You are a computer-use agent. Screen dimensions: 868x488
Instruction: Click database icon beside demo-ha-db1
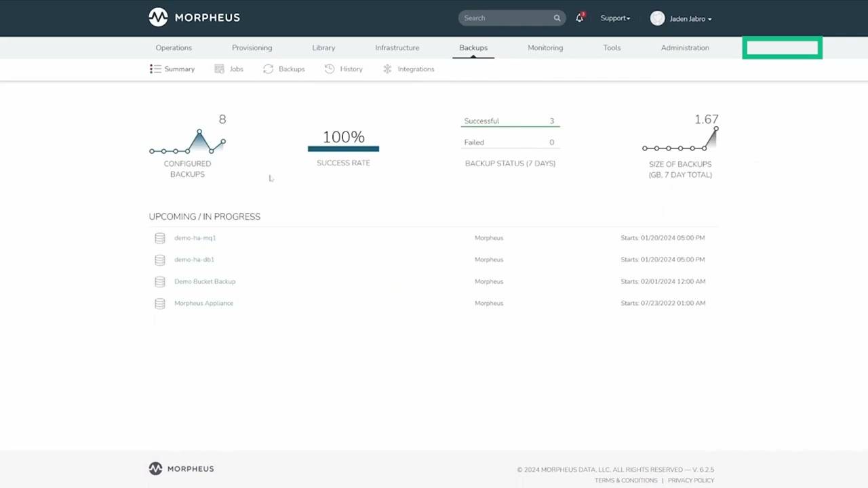pyautogui.click(x=160, y=260)
